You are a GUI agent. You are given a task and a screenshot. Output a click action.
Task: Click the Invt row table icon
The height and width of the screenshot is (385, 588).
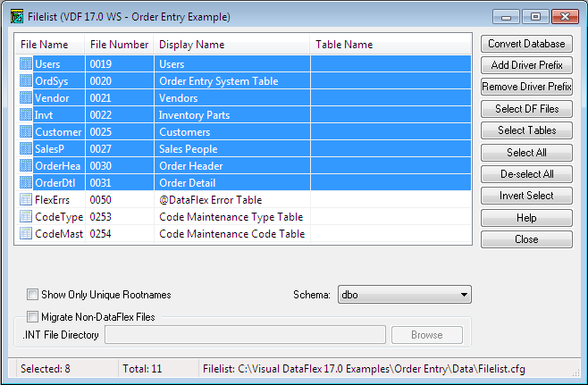coord(26,114)
